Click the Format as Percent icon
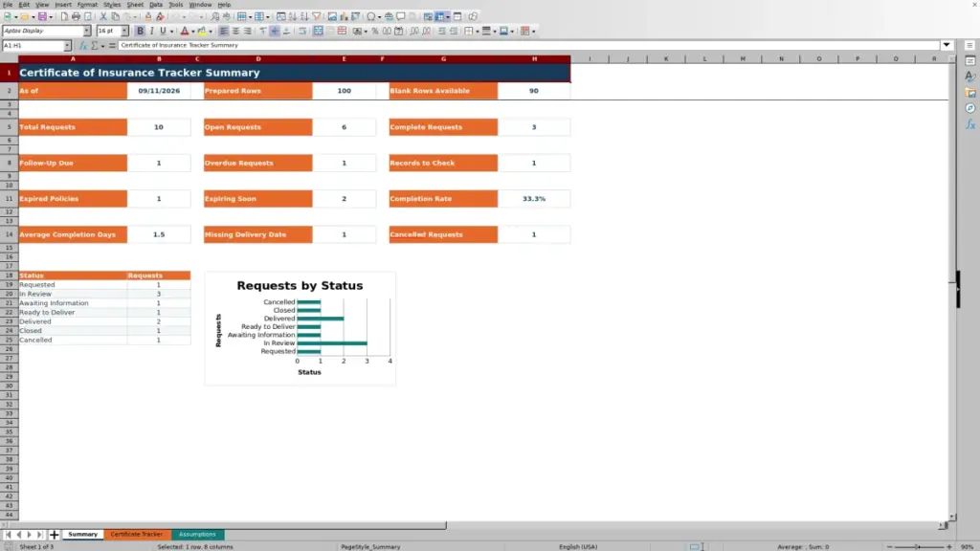Viewport: 980px width, 551px height. coord(375,31)
